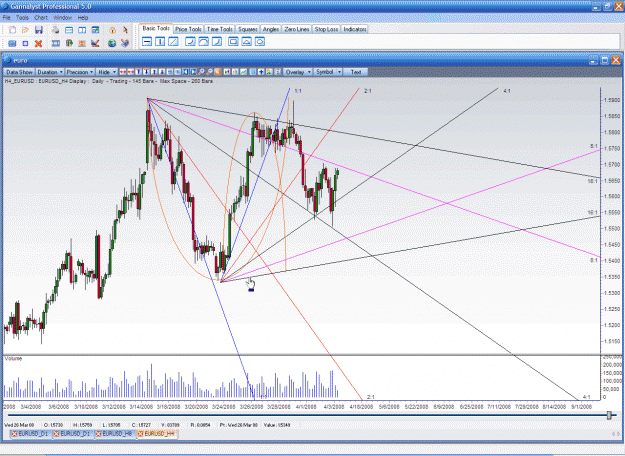Close the EURUSD_H4 tab via its X icon
Screen dimensions: 625x456
pos(140,434)
